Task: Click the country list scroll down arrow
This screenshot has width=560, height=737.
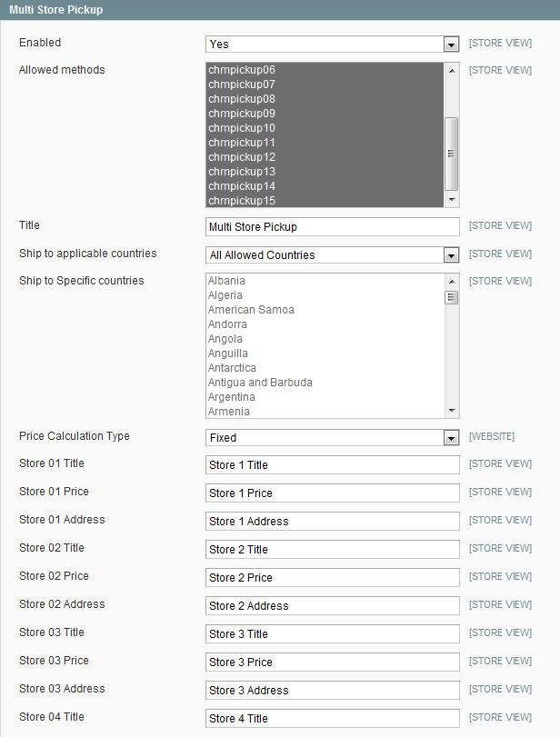Action: (x=452, y=411)
